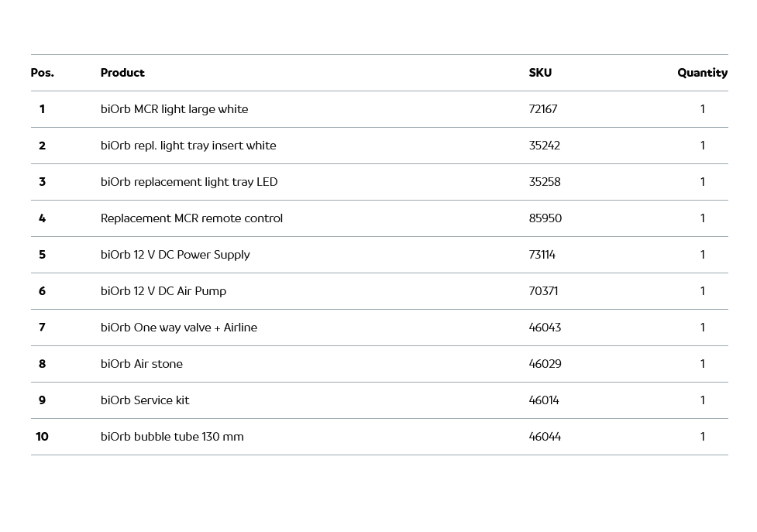Click SKU number 46043
Image resolution: width=757 pixels, height=532 pixels.
click(545, 328)
